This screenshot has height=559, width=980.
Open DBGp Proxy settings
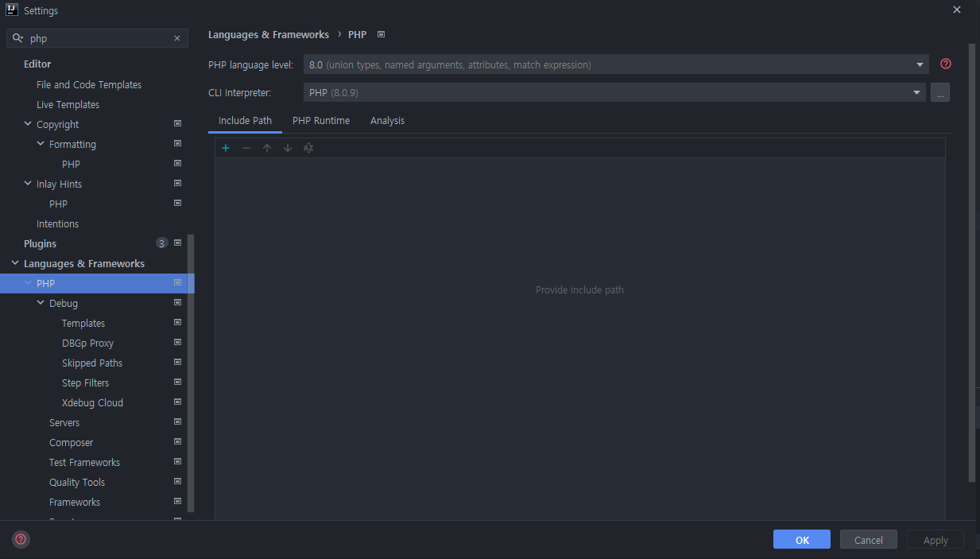tap(87, 343)
